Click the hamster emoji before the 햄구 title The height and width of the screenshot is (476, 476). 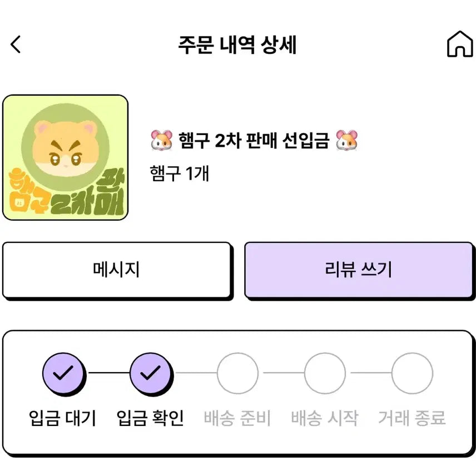coord(162,140)
